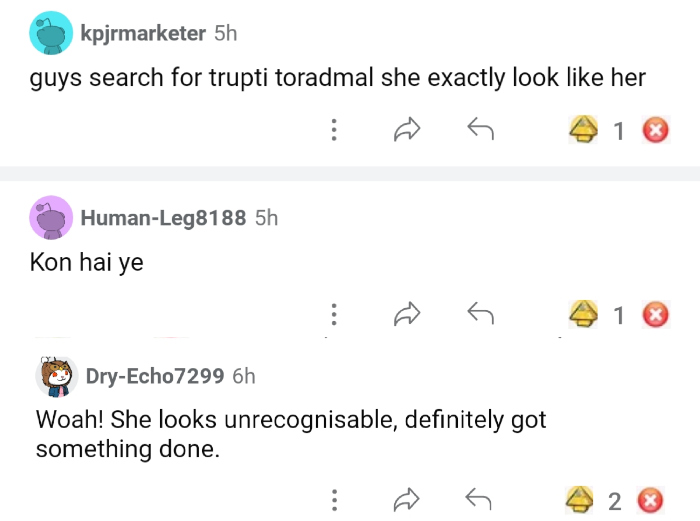Reply to the 'Kon hai ye' comment

481,315
